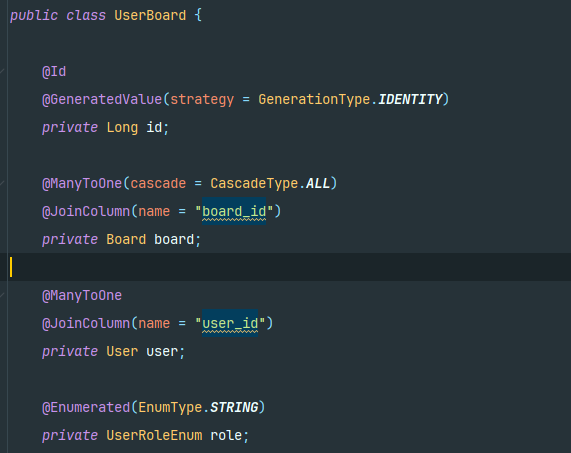The height and width of the screenshot is (453, 571).
Task: Click the private keyword before UserRoleEnum
Action: 70,435
